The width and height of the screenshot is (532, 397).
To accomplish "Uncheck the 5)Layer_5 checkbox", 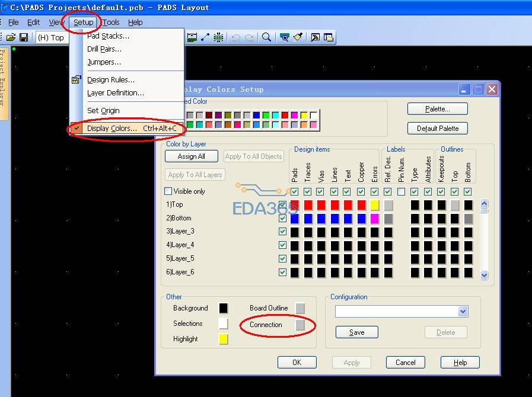I will pos(282,259).
